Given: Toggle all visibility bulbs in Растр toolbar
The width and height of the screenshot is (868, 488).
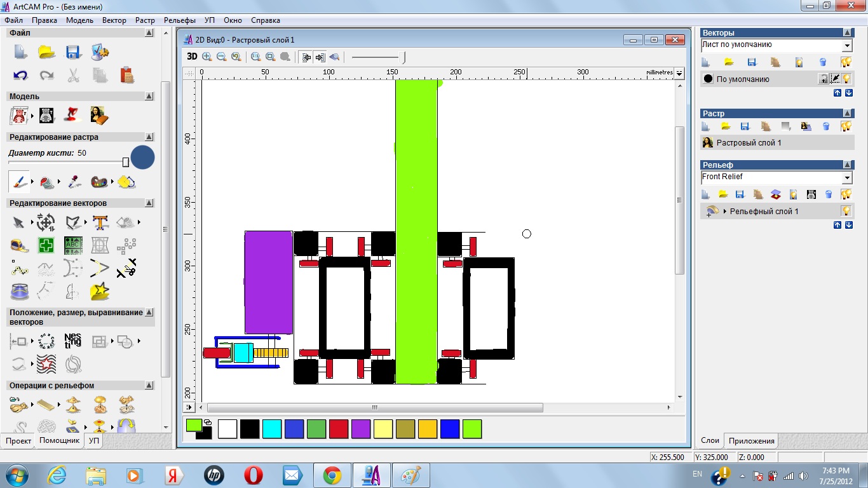Looking at the screenshot, I should (846, 126).
